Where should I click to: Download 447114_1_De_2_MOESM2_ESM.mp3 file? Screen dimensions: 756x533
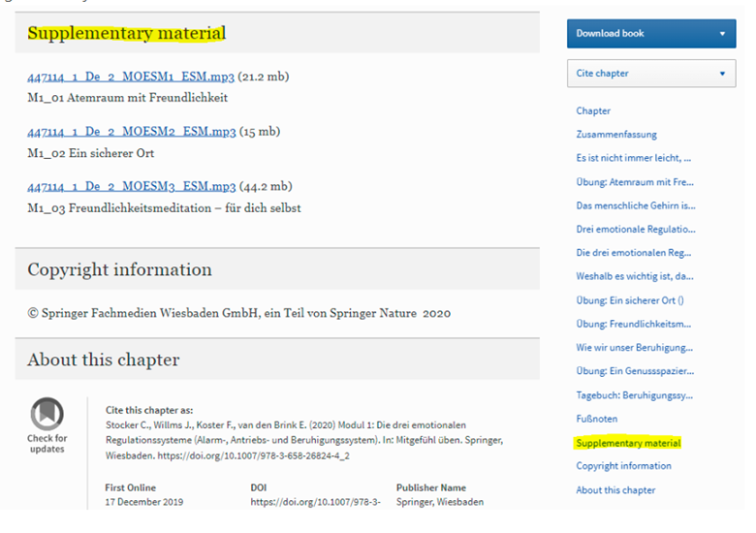(132, 132)
